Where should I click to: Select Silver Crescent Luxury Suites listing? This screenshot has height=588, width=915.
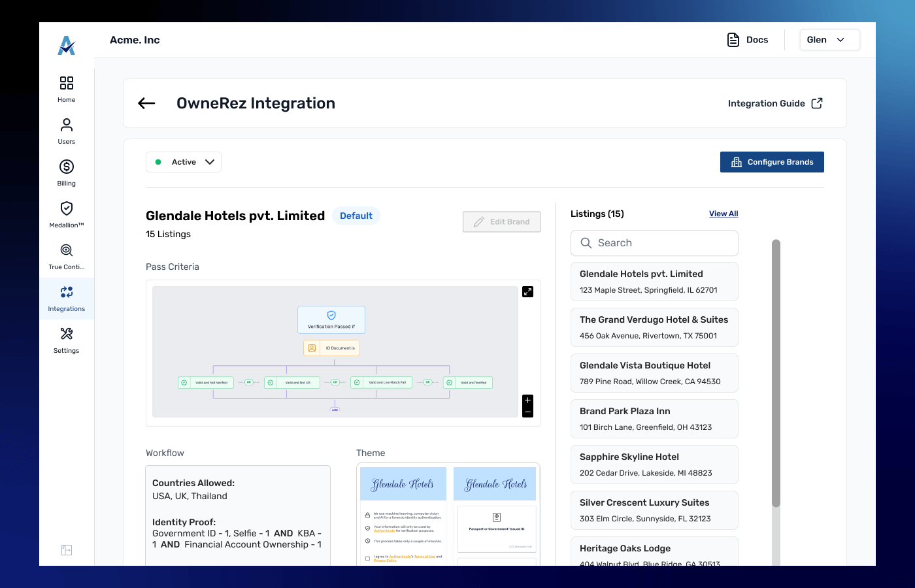pos(654,510)
